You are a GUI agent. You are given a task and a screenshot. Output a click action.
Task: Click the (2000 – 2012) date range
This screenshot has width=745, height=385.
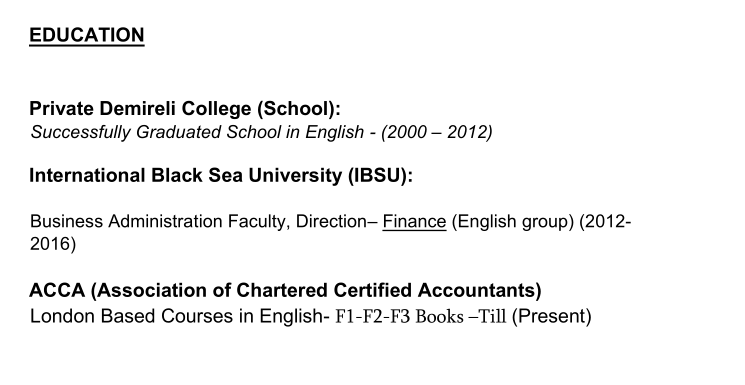437,132
